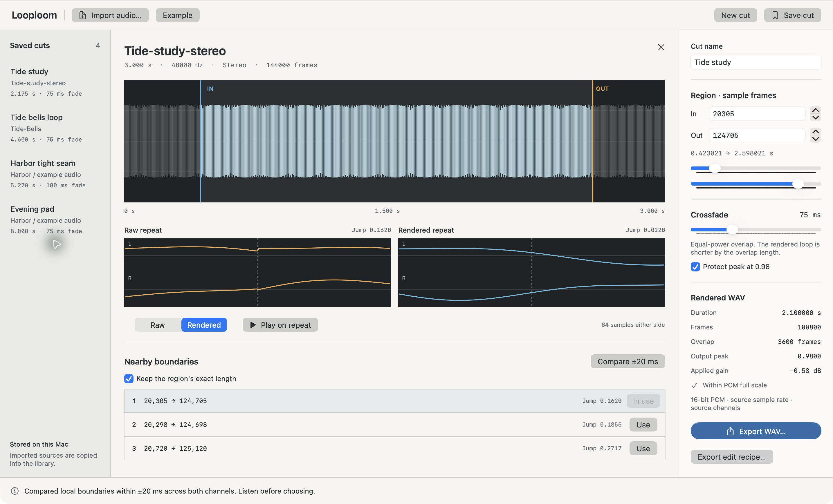
Task: Open the Example audio
Action: [178, 15]
